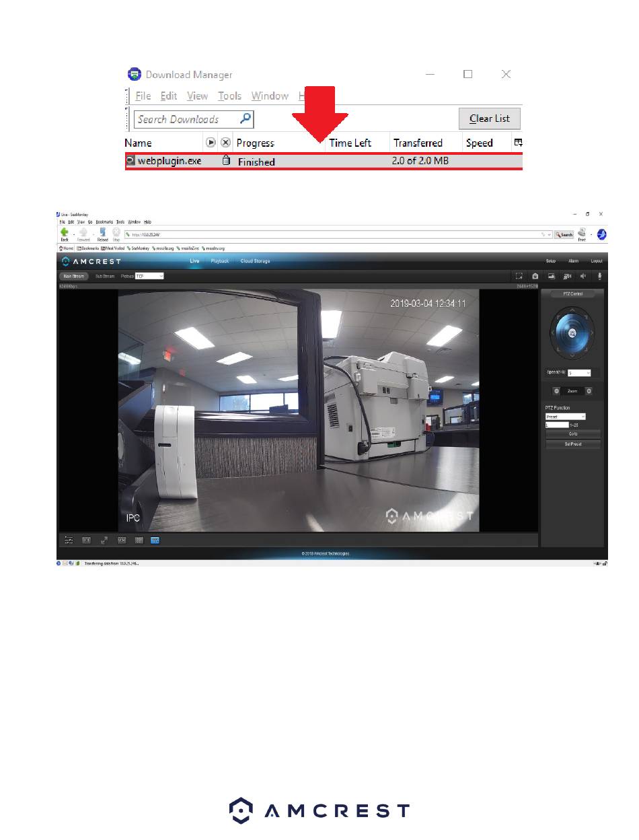Switch to the Playback tab
Viewport: 639px width, 840px height.
click(x=220, y=260)
